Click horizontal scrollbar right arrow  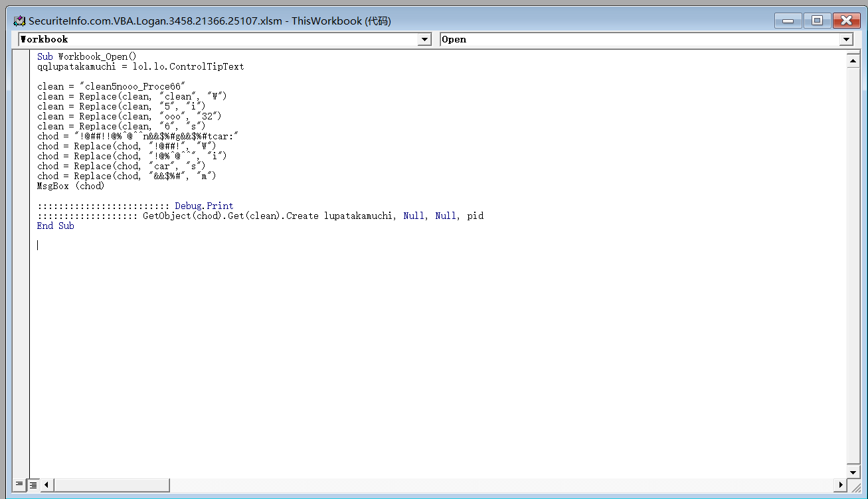point(840,485)
